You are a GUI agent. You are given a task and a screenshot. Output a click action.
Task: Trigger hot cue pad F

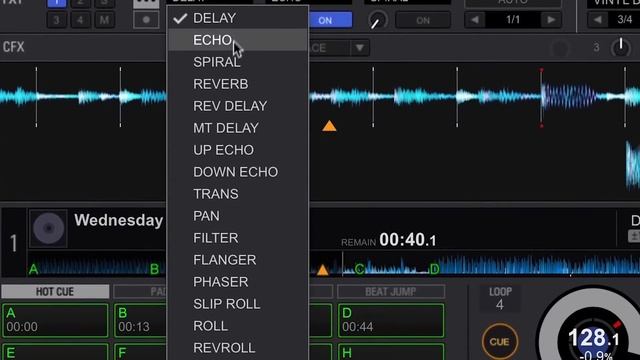tap(140, 352)
